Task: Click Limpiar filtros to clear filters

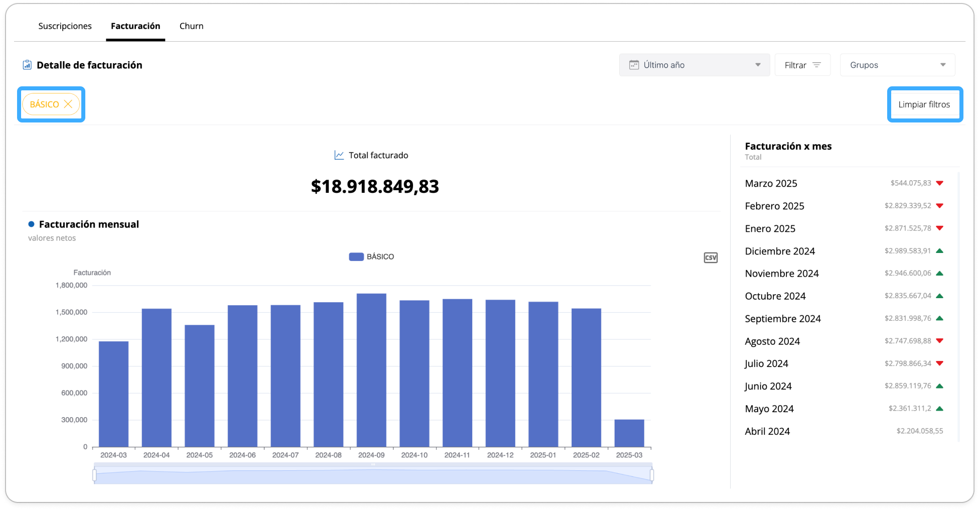Action: click(924, 104)
